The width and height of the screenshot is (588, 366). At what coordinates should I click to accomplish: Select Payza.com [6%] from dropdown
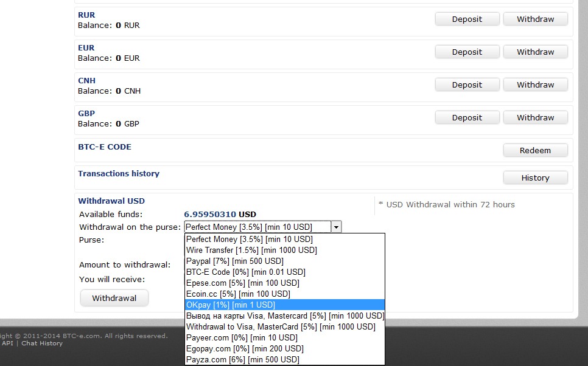coord(285,359)
